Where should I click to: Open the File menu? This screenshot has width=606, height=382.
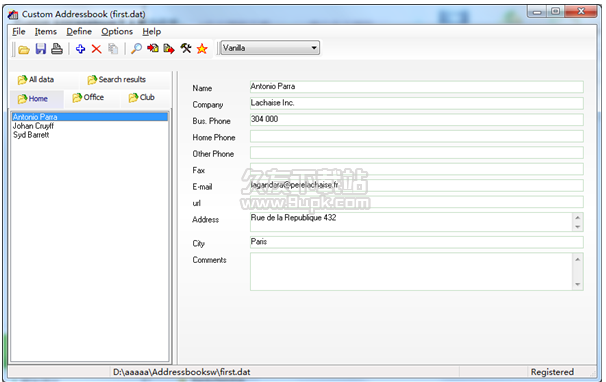click(19, 32)
